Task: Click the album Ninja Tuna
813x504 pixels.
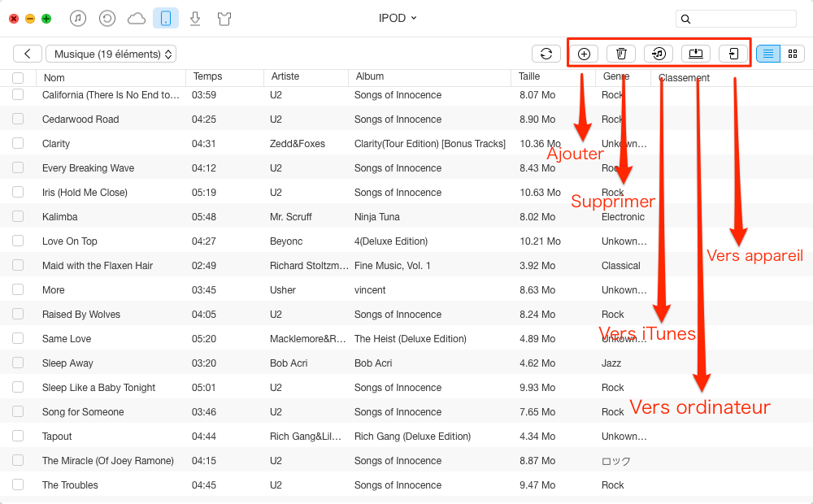Action: (377, 217)
